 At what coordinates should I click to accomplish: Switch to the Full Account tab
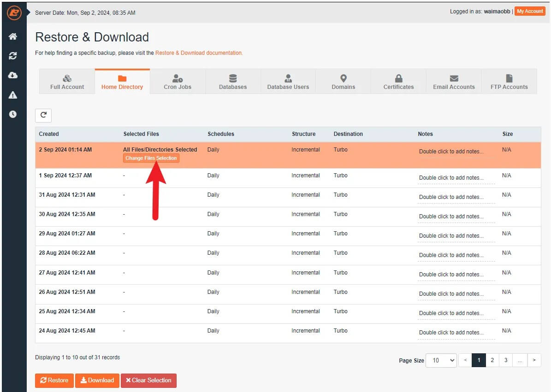coord(67,82)
